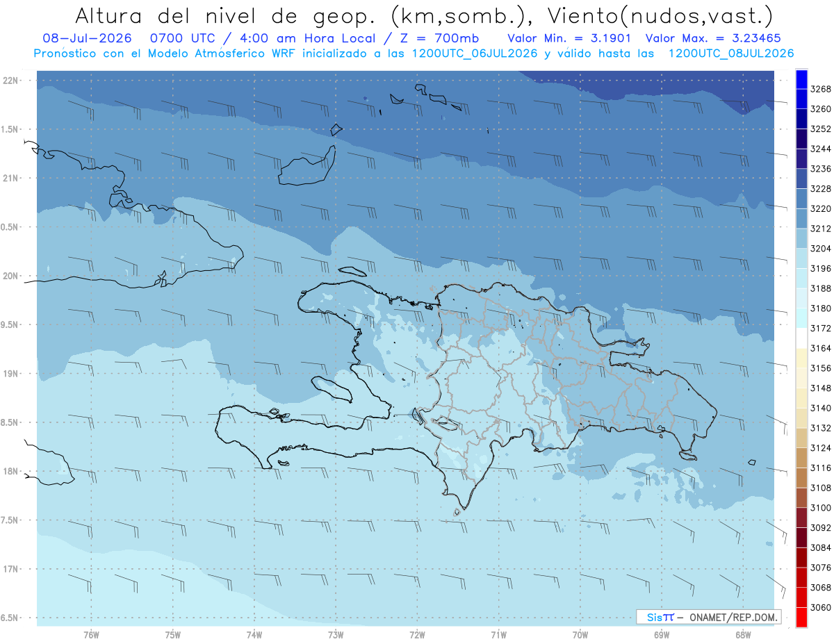
Task: Click the longitude label '75W'
Action: (172, 634)
